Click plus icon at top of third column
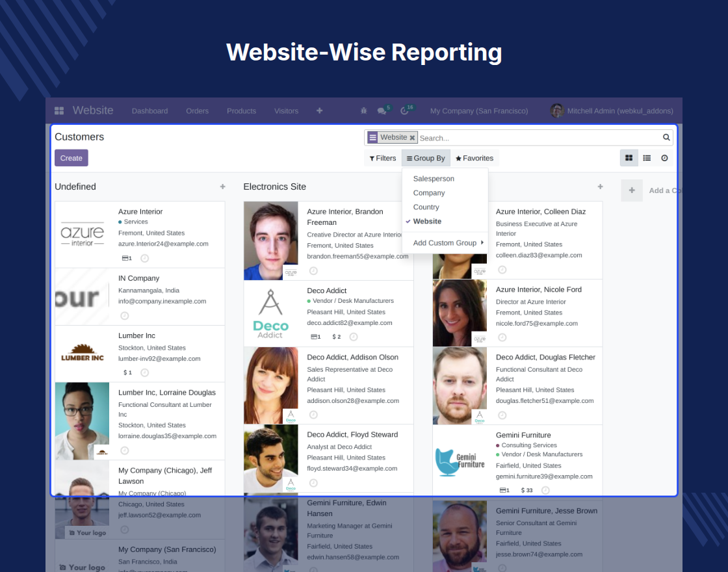Viewport: 728px width, 572px height. [601, 187]
